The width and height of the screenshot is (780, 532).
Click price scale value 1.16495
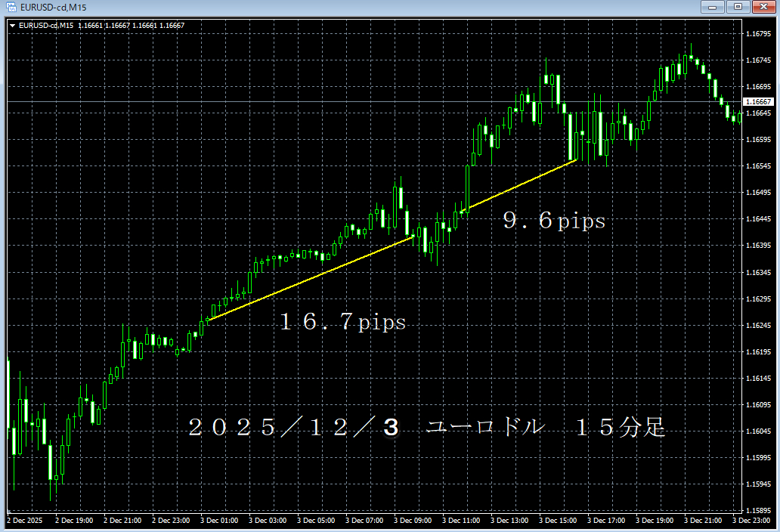point(758,193)
